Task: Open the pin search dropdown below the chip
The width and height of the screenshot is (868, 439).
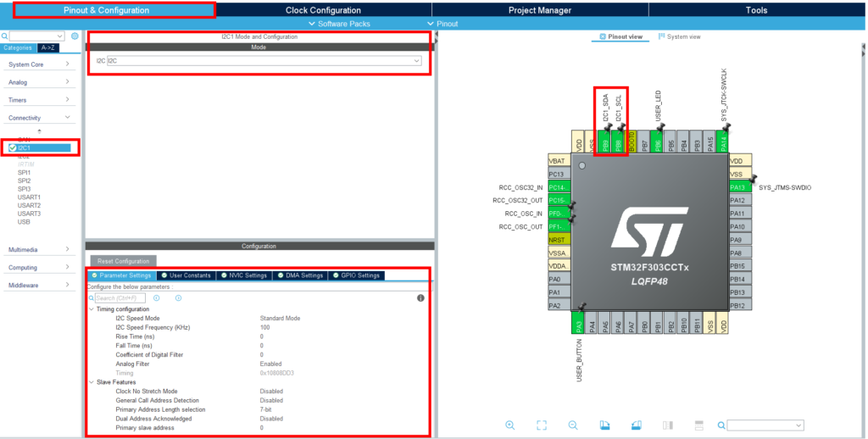Action: (x=765, y=425)
